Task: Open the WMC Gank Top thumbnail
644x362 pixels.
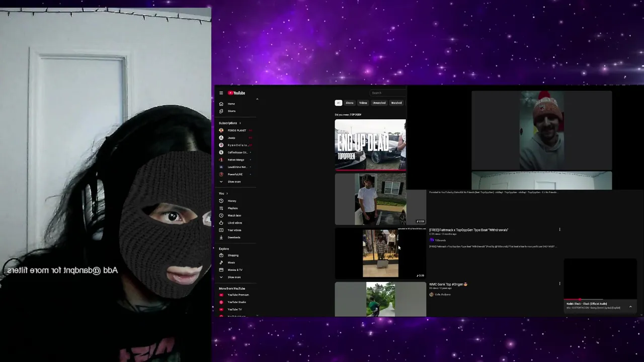Action: 380,300
